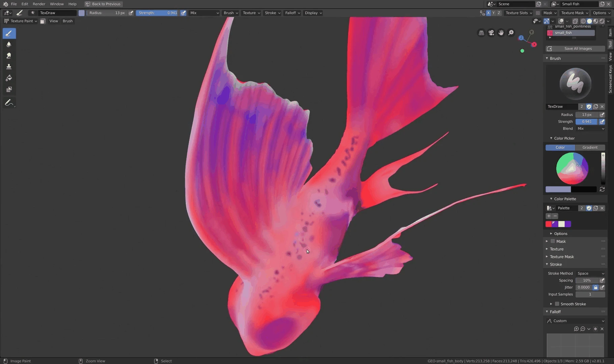This screenshot has width=614, height=364.
Task: Select the Clone stamp tool
Action: (x=9, y=66)
